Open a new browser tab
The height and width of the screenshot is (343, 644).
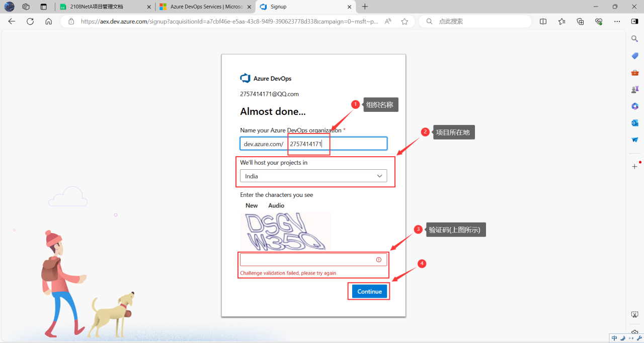365,7
